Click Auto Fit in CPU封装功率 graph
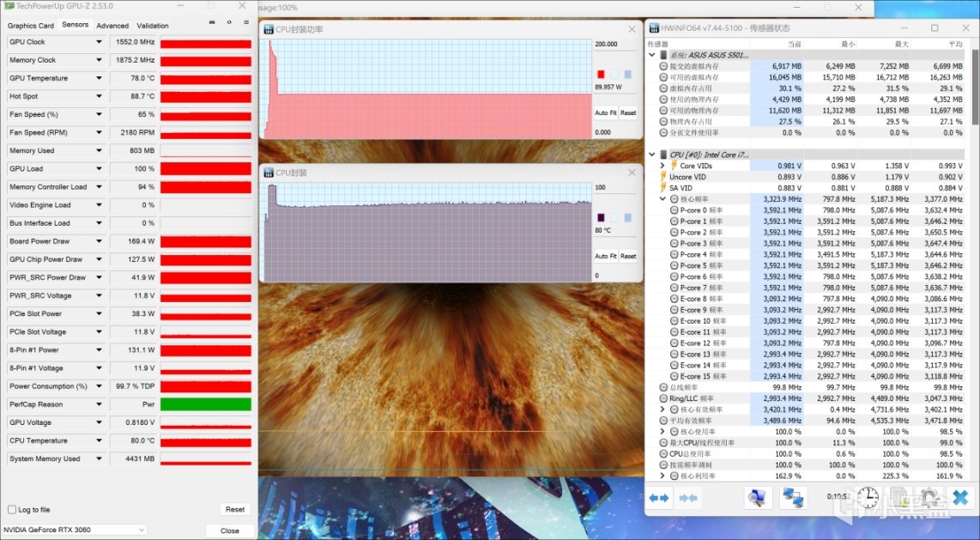Image resolution: width=980 pixels, height=540 pixels. [x=606, y=113]
